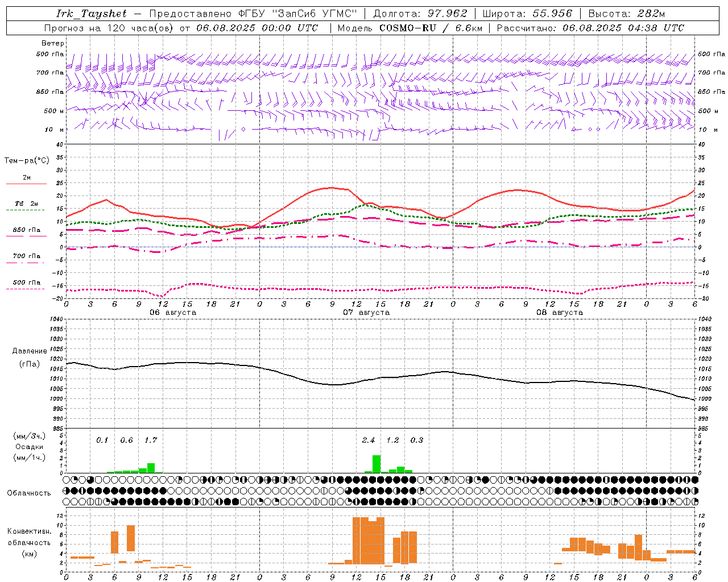Click the 08 августа date label
The width and height of the screenshot is (728, 582).
[x=560, y=313]
